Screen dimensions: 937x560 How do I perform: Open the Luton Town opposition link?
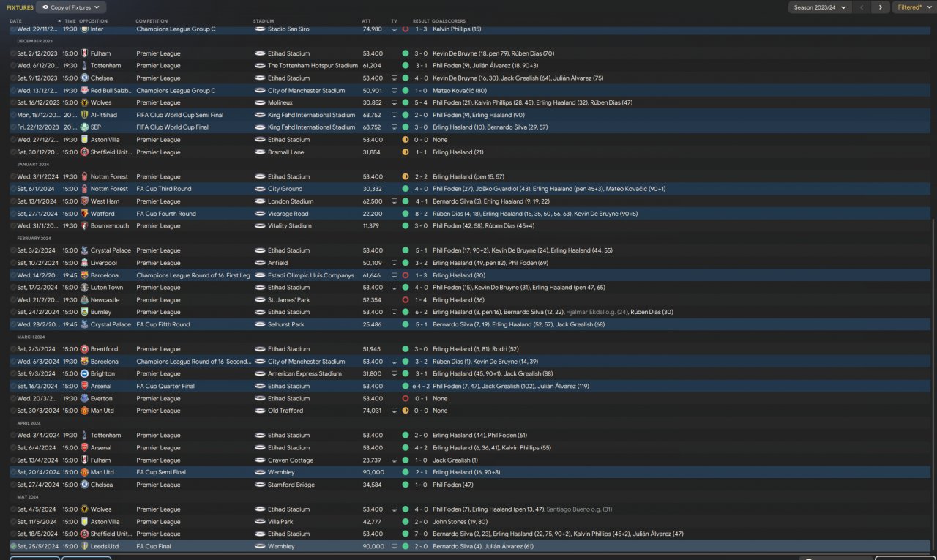(107, 288)
